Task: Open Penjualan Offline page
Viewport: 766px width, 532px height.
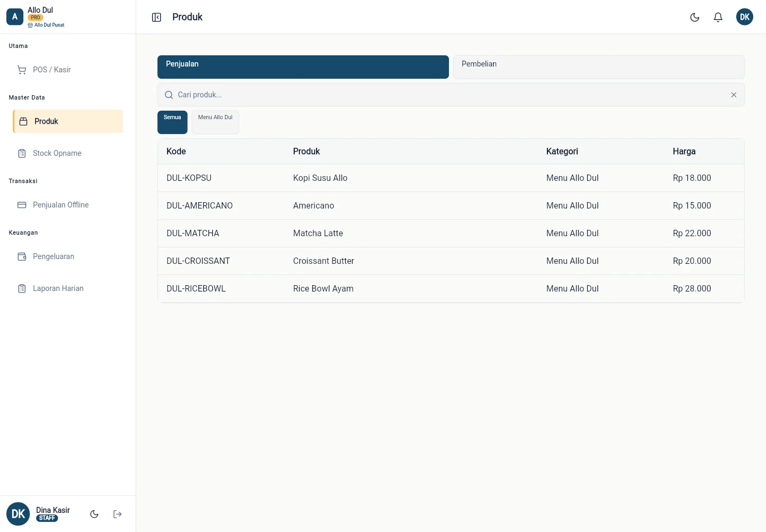Action: pyautogui.click(x=68, y=205)
